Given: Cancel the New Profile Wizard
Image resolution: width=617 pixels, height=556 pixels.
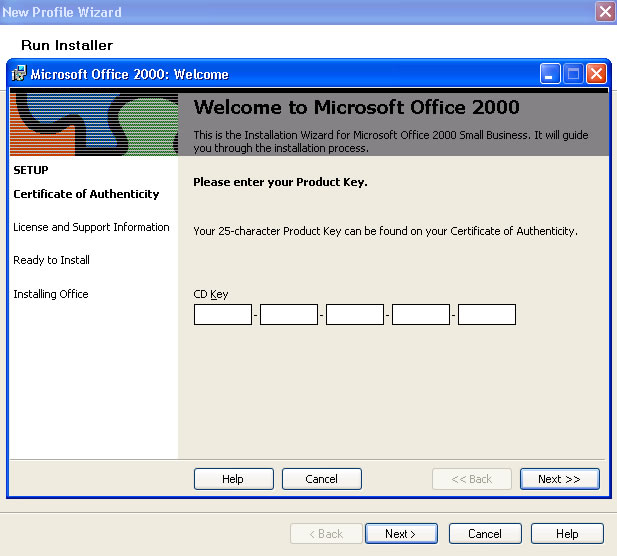Looking at the screenshot, I should [485, 534].
